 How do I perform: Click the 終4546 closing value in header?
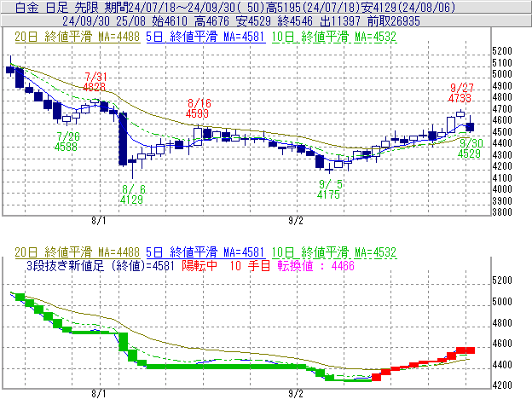(295, 21)
